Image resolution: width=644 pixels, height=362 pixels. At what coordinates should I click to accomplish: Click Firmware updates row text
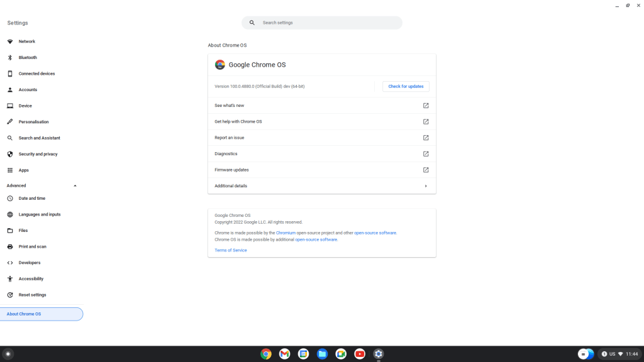click(x=231, y=170)
